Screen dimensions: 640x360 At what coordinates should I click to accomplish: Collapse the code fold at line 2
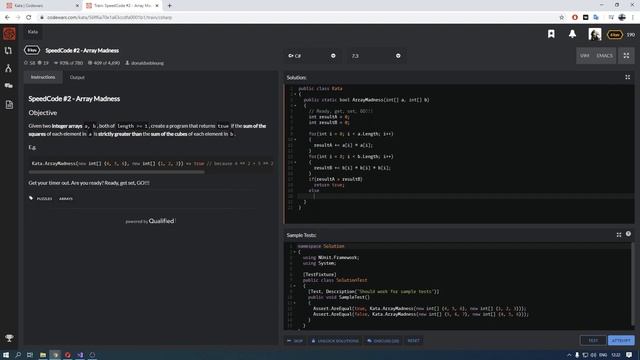click(x=296, y=94)
